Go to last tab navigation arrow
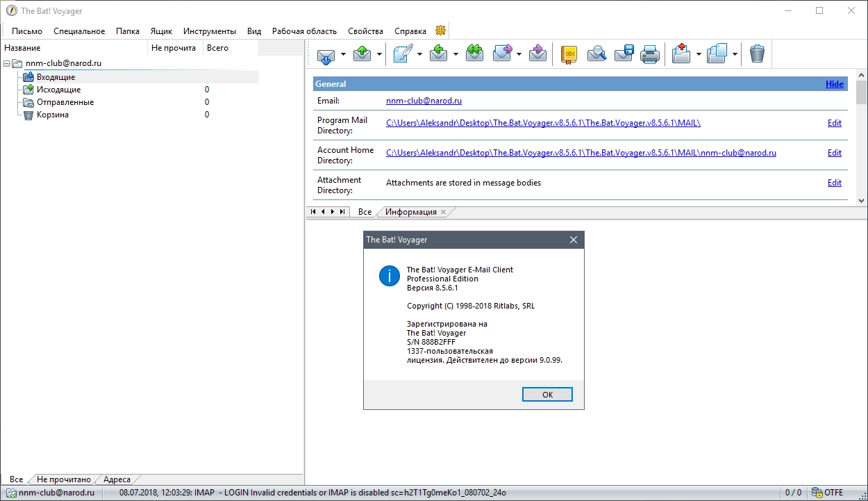868x501 pixels. [x=342, y=211]
